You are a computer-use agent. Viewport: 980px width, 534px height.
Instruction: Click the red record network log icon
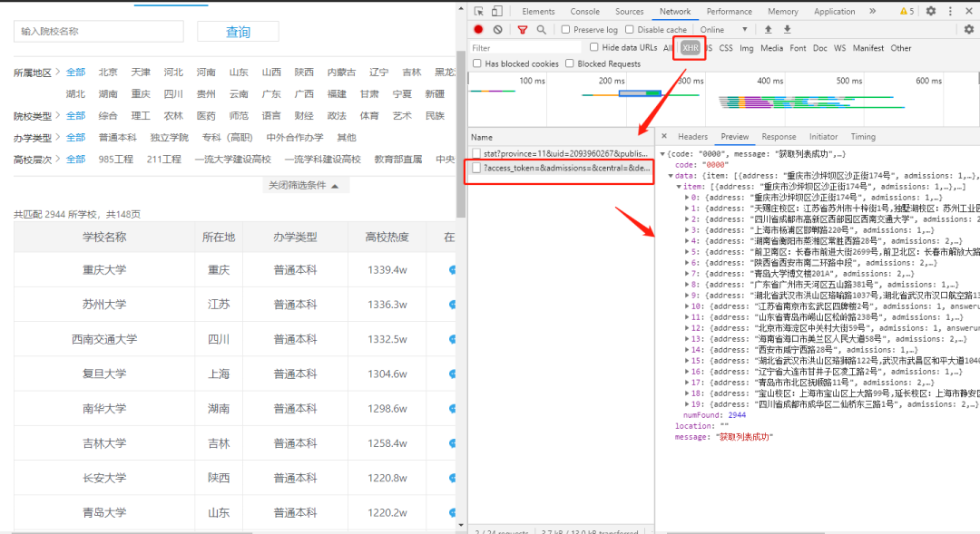click(x=478, y=29)
